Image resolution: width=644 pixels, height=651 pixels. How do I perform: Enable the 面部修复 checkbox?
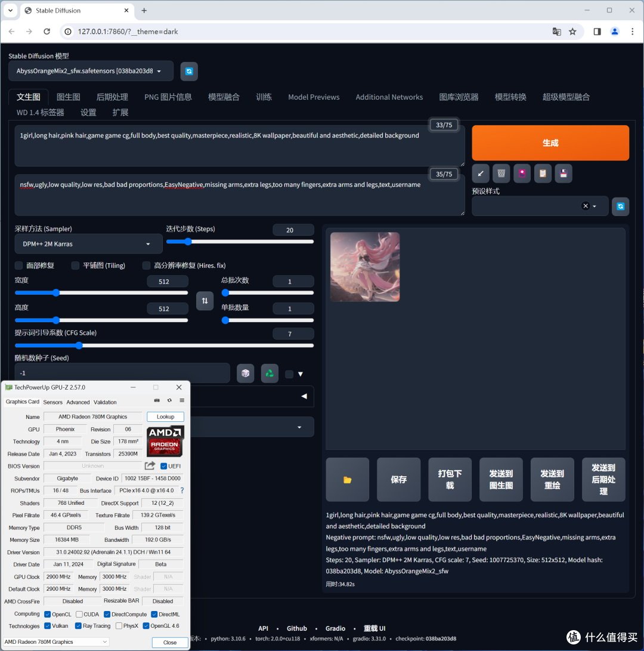pos(18,266)
